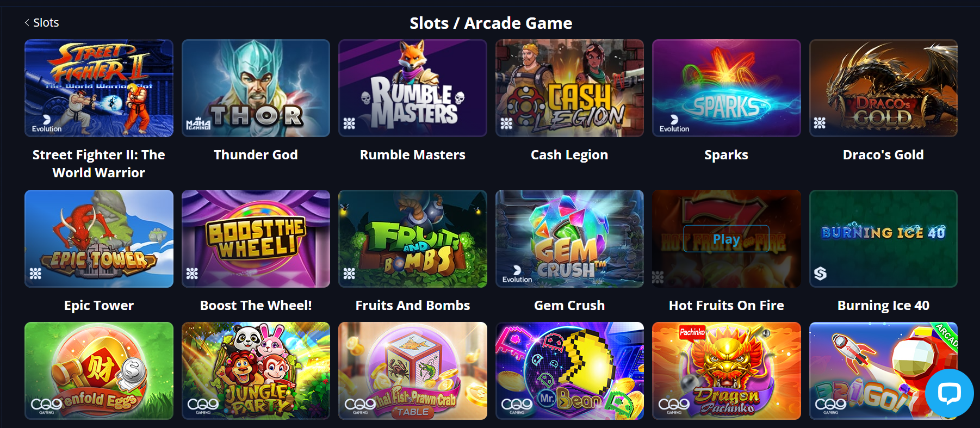Open Street Fighter II game thumbnail
The height and width of the screenshot is (428, 980).
[x=99, y=88]
